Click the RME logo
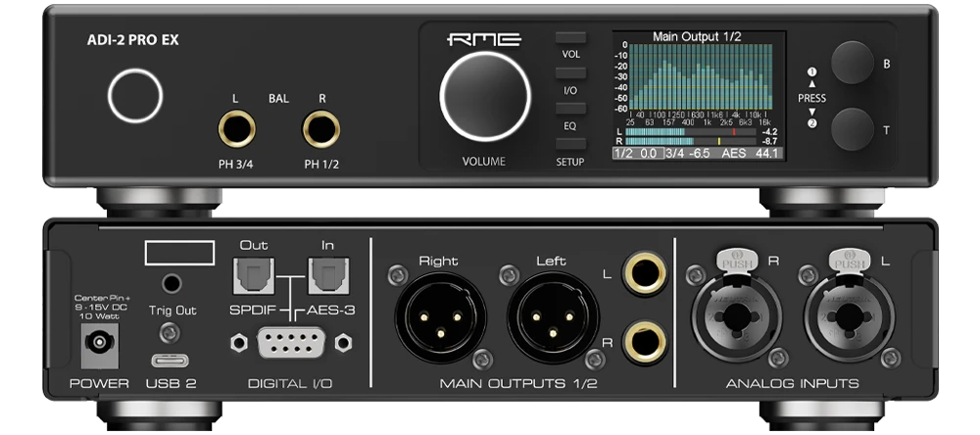 pyautogui.click(x=484, y=39)
